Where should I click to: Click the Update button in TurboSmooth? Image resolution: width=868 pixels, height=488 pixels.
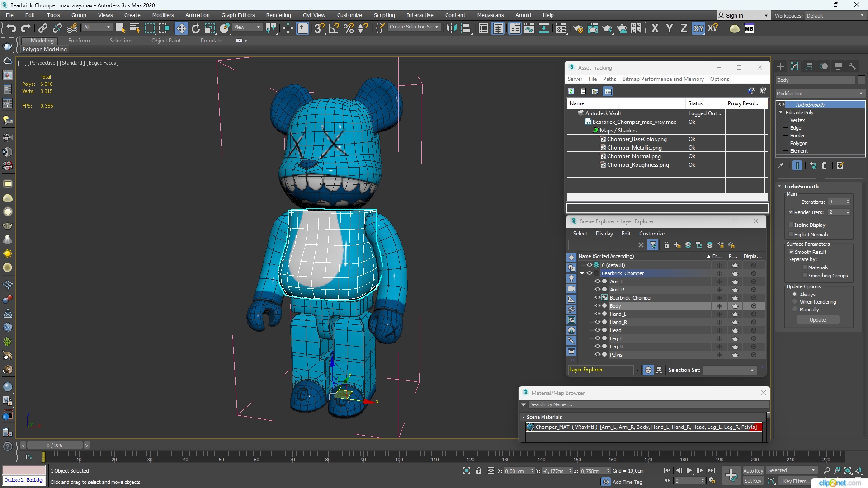coord(817,320)
